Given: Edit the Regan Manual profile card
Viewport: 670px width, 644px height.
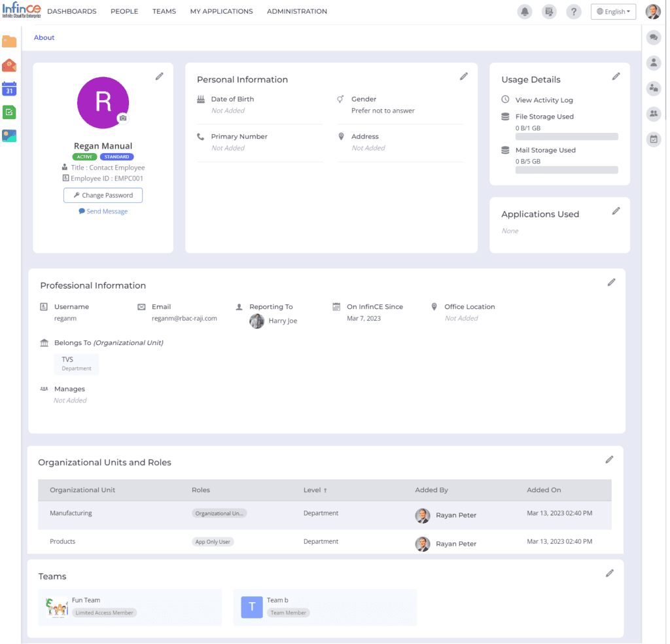Looking at the screenshot, I should point(160,77).
